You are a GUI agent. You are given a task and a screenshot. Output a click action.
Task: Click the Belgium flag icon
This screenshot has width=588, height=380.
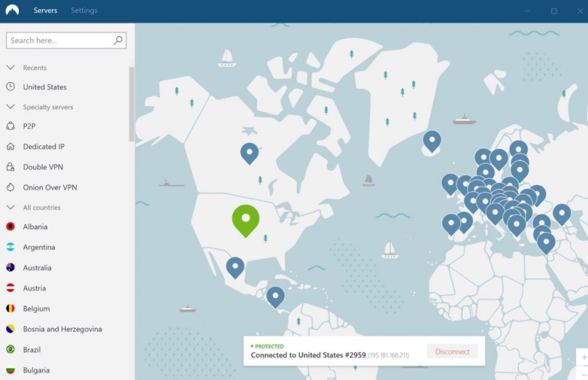[10, 308]
